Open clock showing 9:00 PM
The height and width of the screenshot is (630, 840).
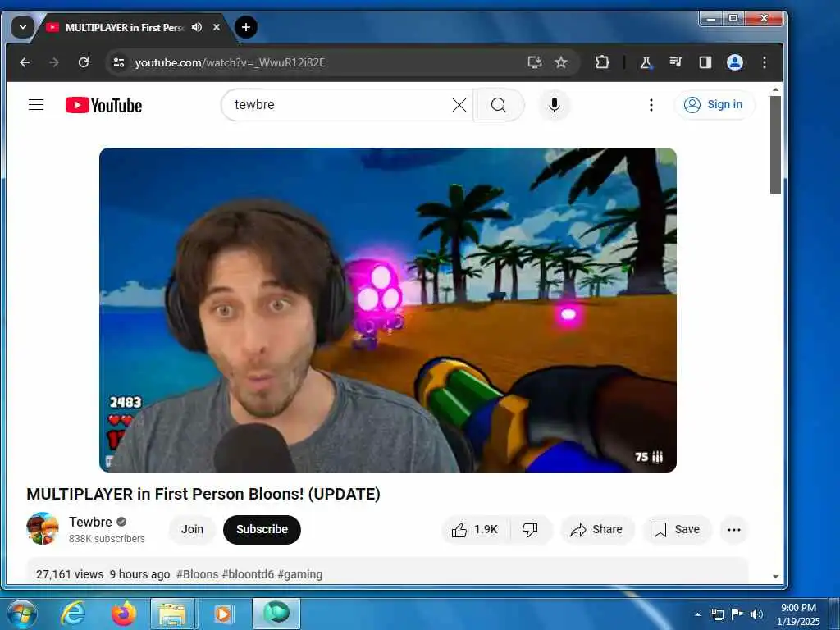click(x=798, y=614)
